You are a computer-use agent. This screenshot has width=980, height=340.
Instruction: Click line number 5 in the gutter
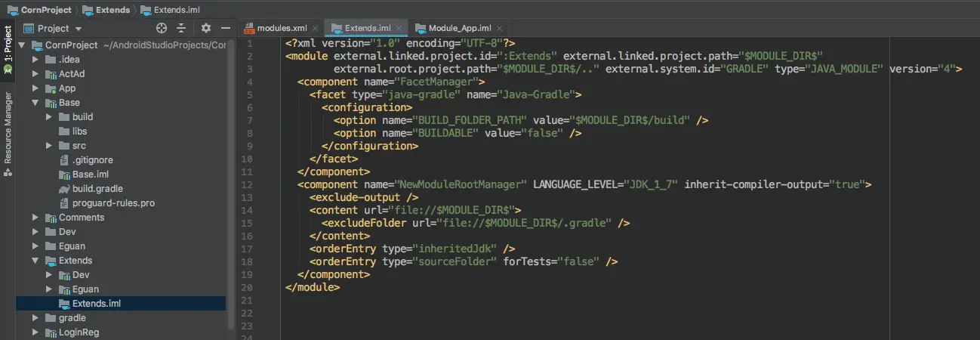pos(249,94)
